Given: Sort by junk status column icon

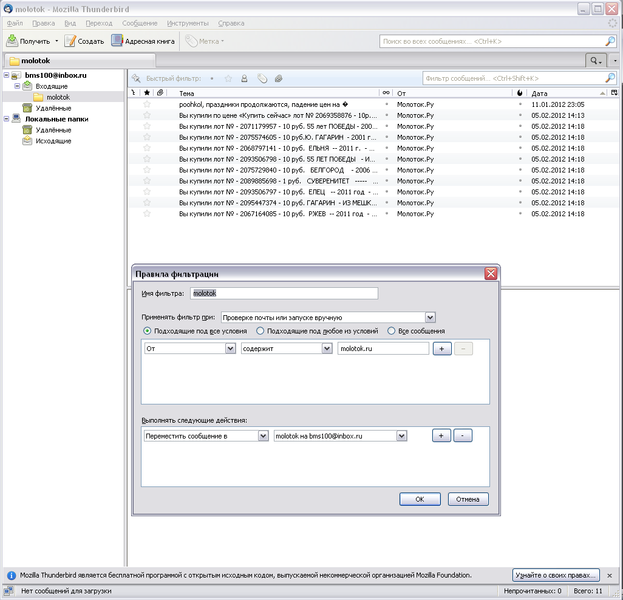Looking at the screenshot, I should click(520, 93).
